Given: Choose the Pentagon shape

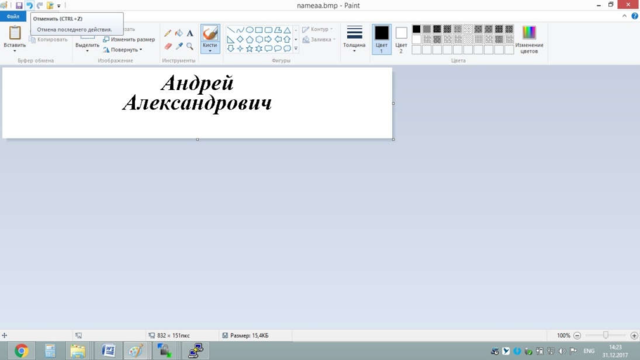Looking at the screenshot, I should click(249, 39).
